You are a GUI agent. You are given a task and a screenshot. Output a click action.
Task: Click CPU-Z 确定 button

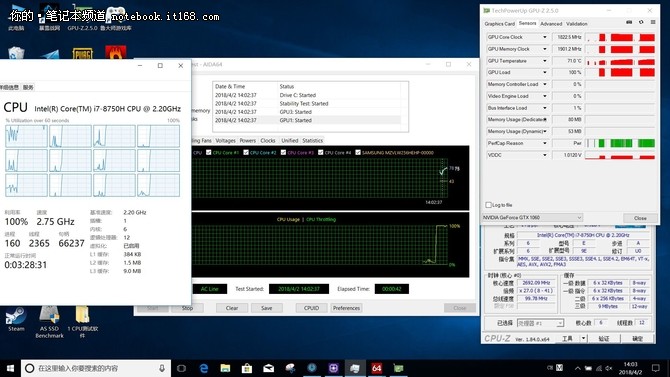pyautogui.click(x=638, y=339)
